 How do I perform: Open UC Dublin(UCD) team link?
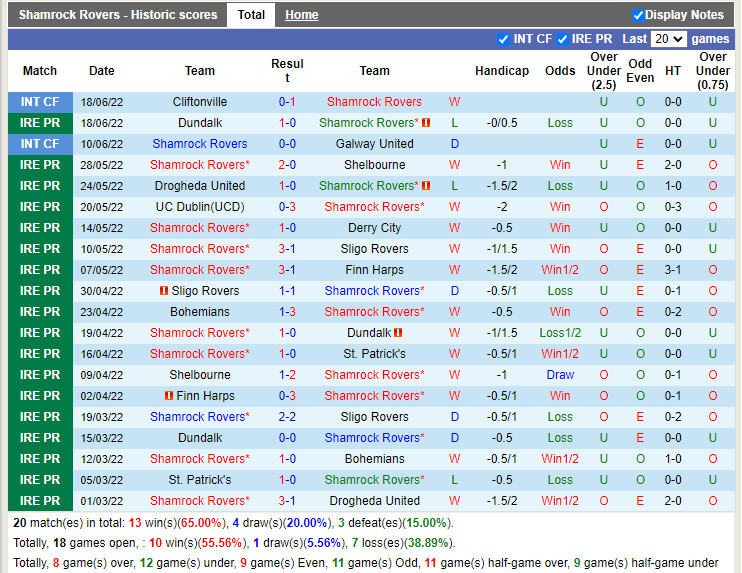click(200, 207)
